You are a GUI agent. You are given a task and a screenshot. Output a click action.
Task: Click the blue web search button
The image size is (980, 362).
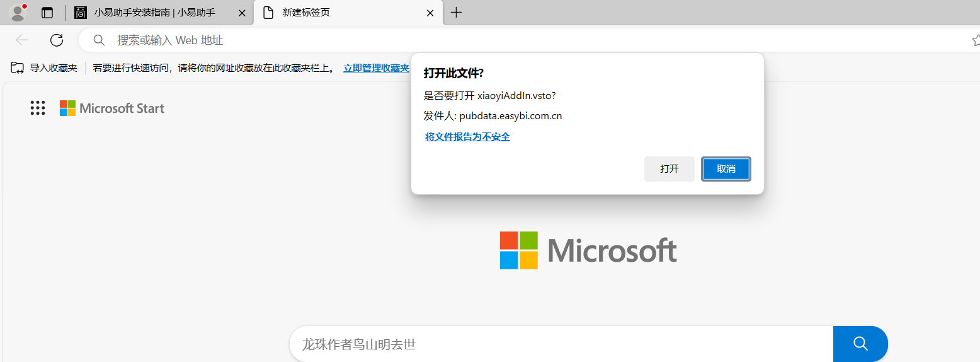[x=860, y=344]
